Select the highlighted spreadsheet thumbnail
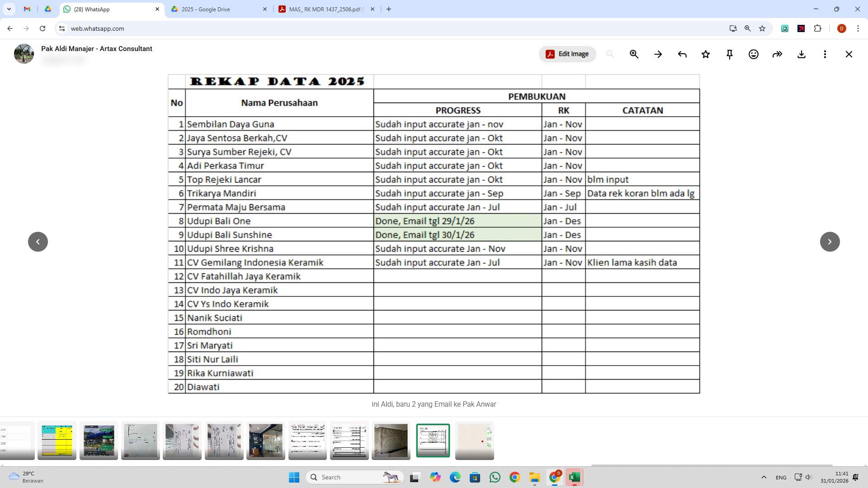 point(433,440)
